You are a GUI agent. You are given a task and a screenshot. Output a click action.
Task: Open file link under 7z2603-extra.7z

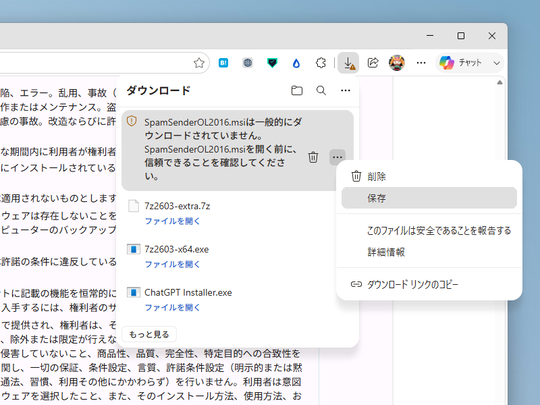point(172,221)
